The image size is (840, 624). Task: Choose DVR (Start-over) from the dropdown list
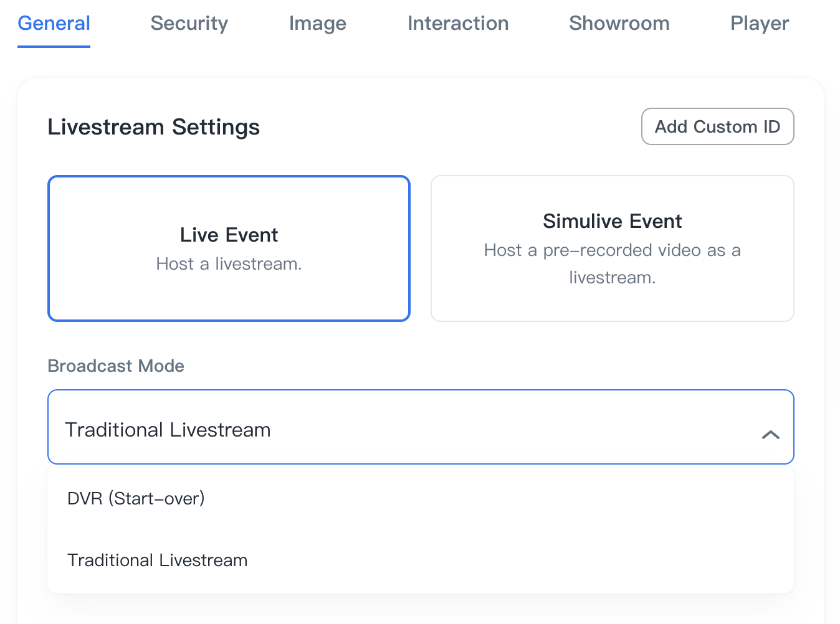pos(136,498)
